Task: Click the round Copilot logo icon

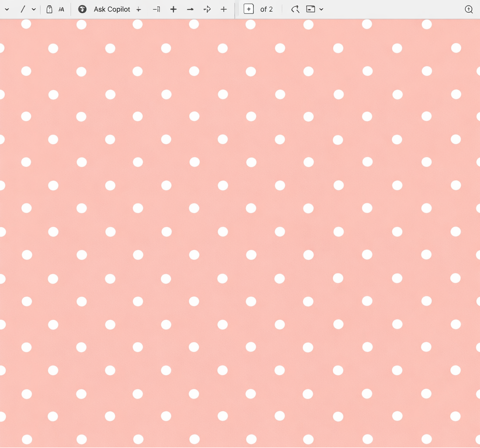Action: 82,9
